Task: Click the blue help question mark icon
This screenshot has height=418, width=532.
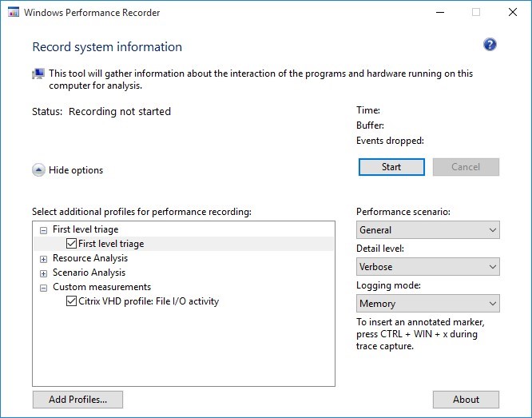Action: [x=490, y=45]
